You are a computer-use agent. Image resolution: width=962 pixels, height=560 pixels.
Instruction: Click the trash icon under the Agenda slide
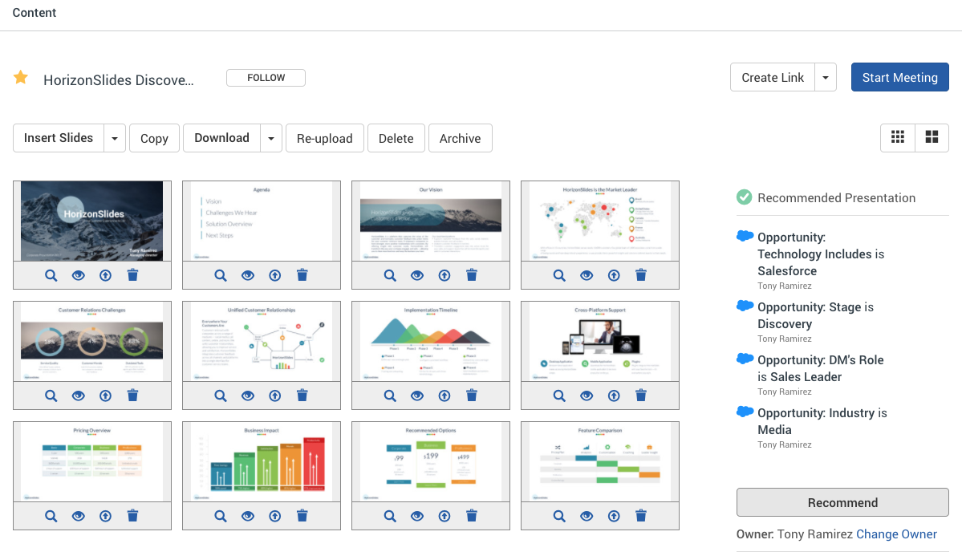[302, 275]
